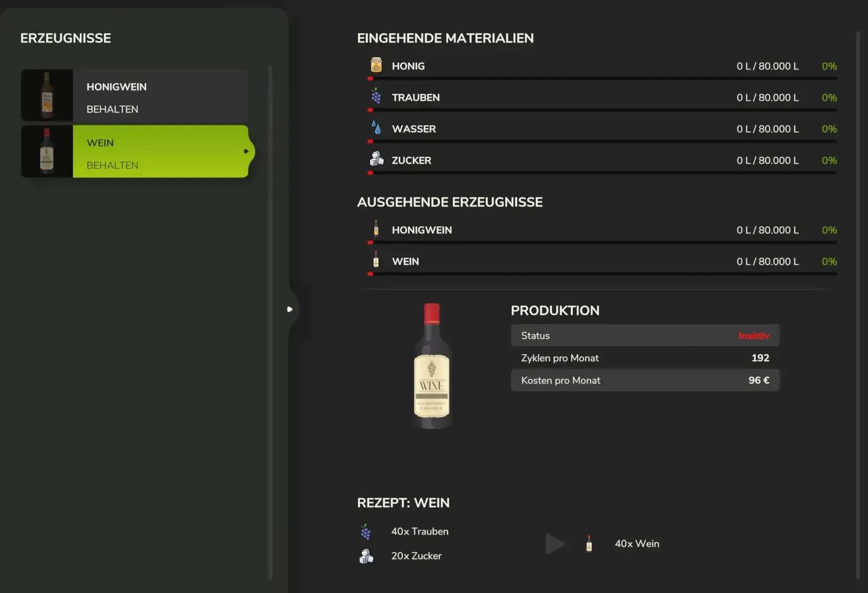The width and height of the screenshot is (868, 593).
Task: Click the wine bottle icon in recipe output
Action: [589, 544]
